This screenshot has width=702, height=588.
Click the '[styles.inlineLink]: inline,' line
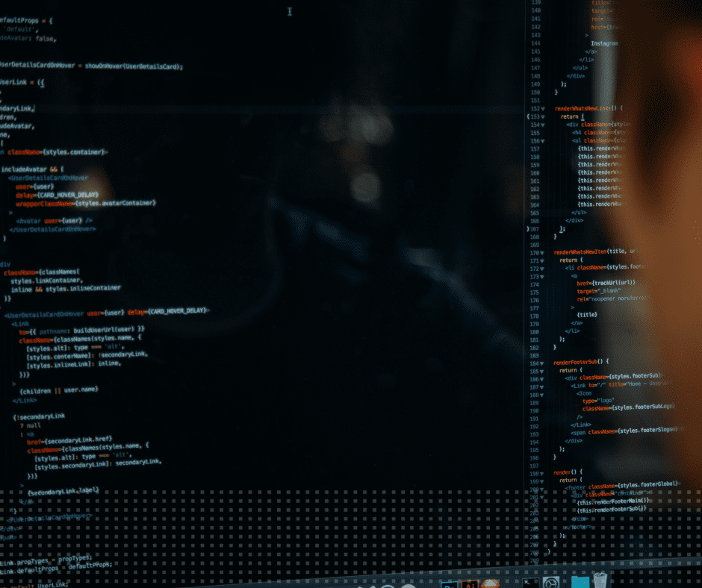point(74,364)
